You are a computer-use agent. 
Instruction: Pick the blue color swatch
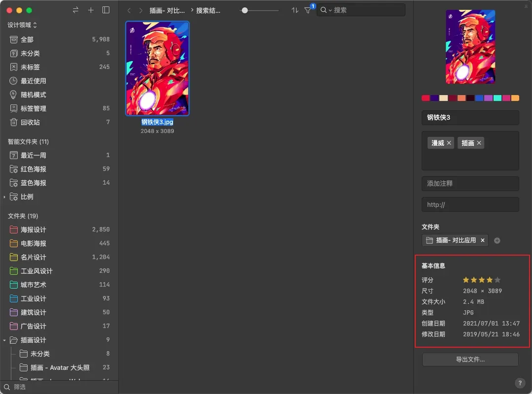(479, 98)
